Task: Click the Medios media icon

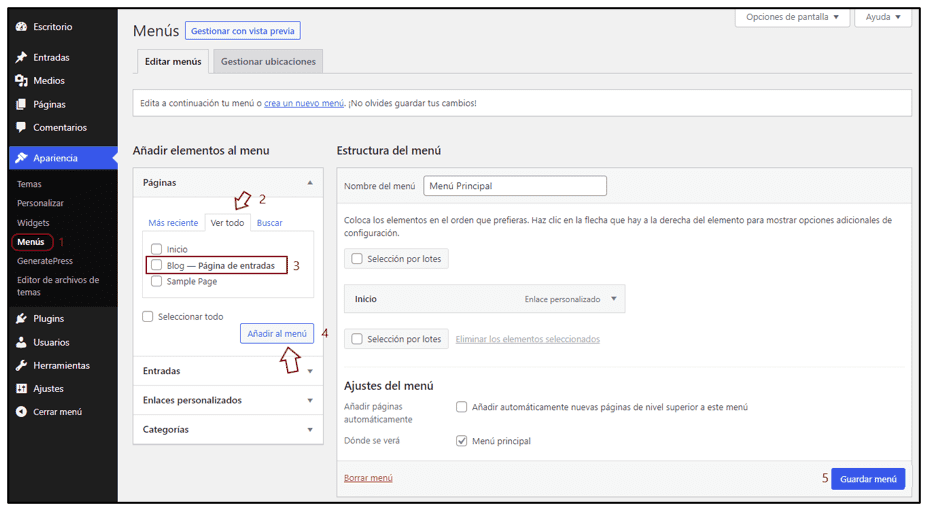Action: tap(21, 80)
